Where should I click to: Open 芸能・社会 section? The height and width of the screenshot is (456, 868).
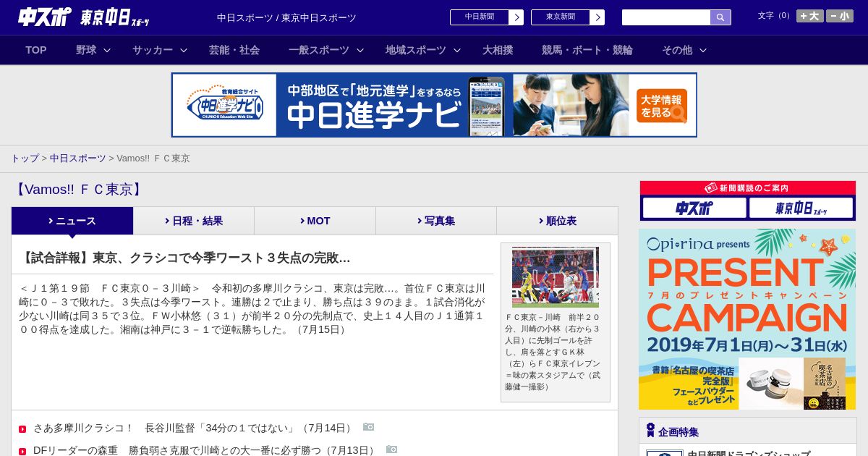pos(234,50)
